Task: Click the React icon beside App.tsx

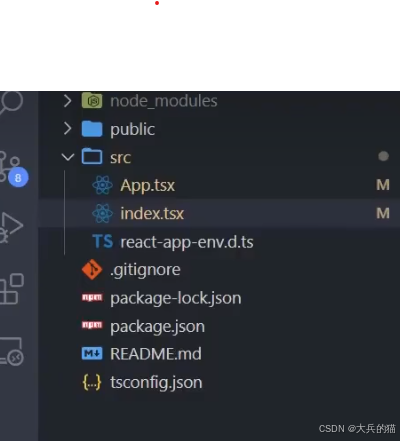Action: [102, 185]
